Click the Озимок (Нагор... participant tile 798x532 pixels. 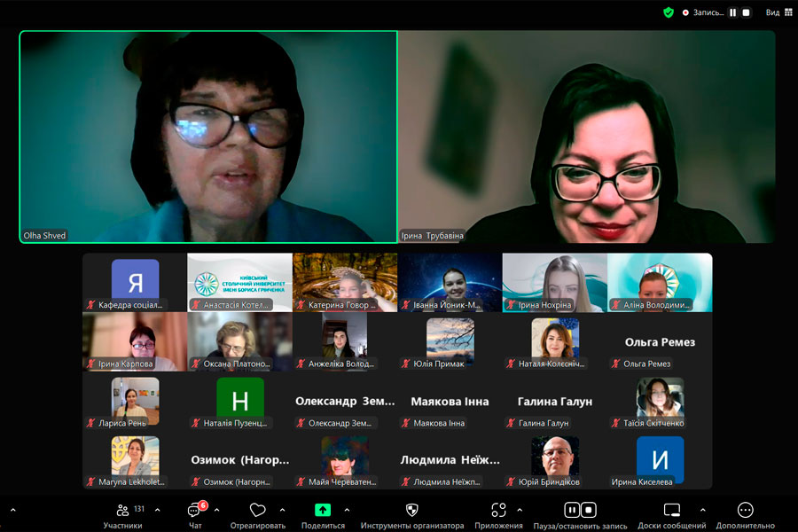point(239,459)
